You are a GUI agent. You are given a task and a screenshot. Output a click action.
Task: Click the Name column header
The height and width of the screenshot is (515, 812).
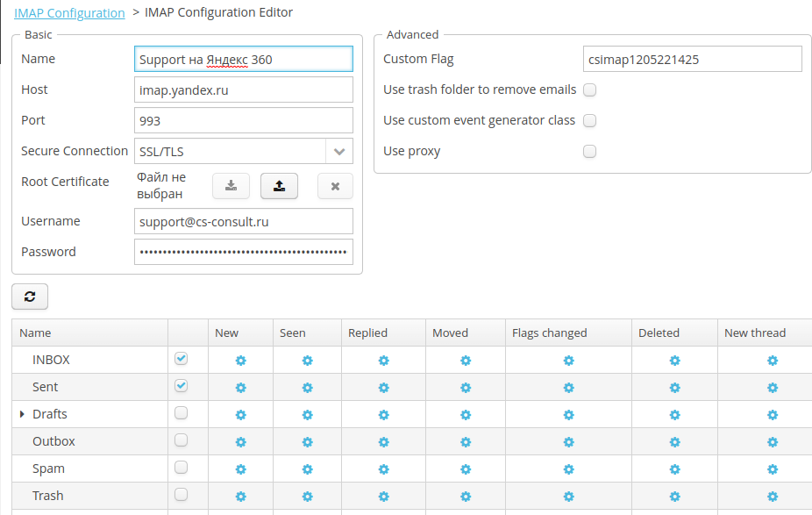tap(36, 333)
